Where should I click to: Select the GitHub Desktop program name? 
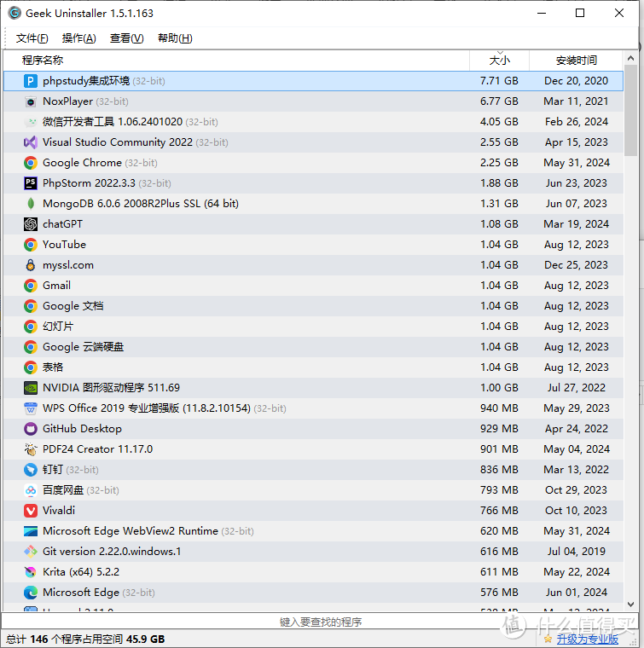(82, 429)
